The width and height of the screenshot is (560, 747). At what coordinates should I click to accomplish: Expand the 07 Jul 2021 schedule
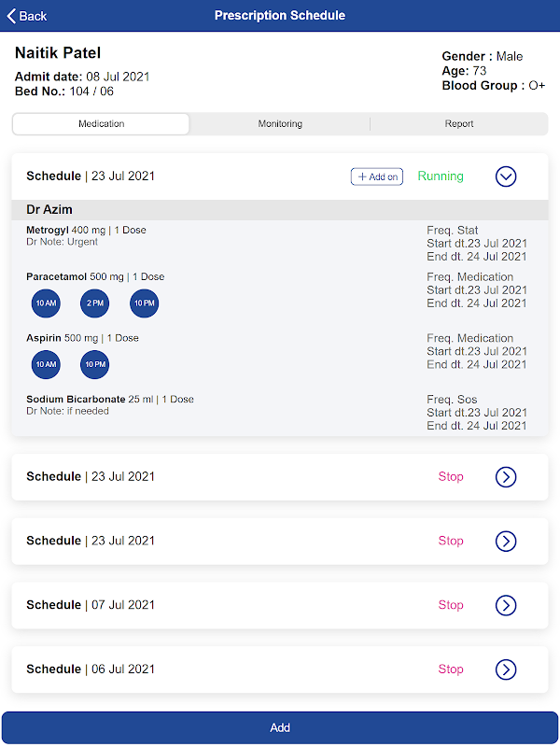[x=506, y=605]
